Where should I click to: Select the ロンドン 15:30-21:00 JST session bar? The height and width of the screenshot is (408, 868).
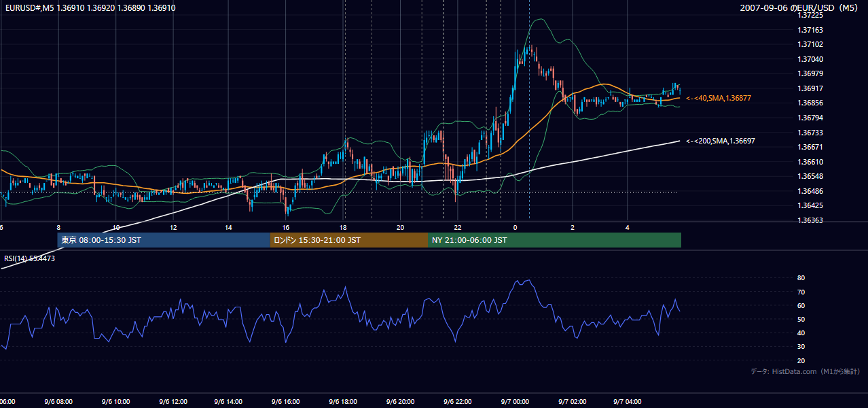(x=349, y=240)
